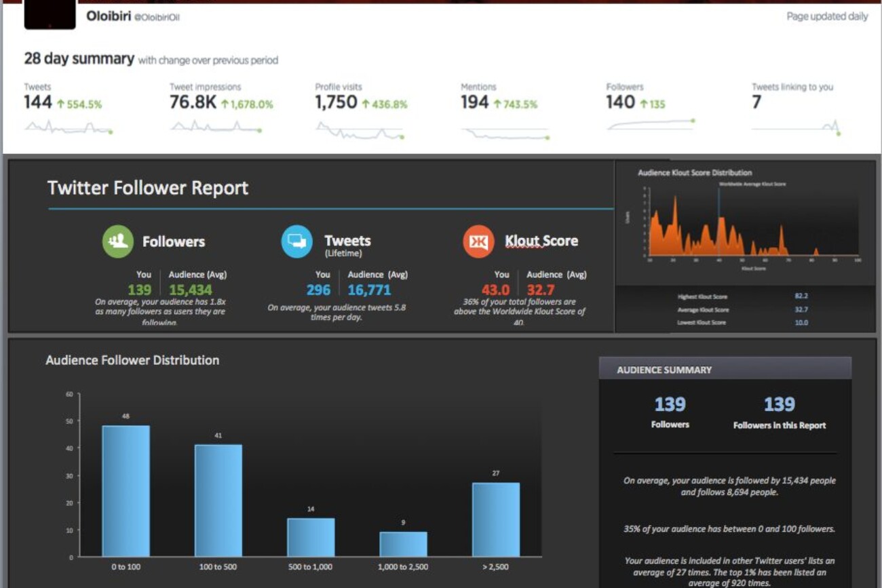Click the orange Klout Score icon
Screen dimensions: 882x588
(478, 242)
